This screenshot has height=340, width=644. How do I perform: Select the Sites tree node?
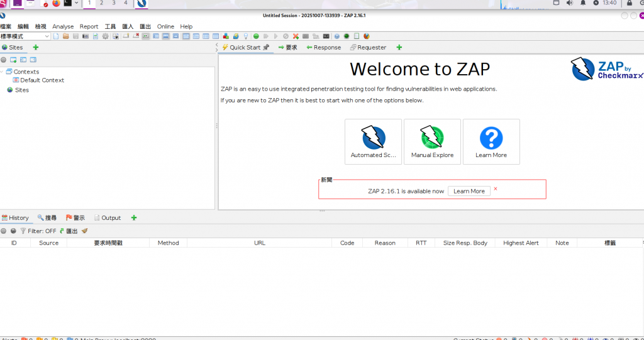18,90
